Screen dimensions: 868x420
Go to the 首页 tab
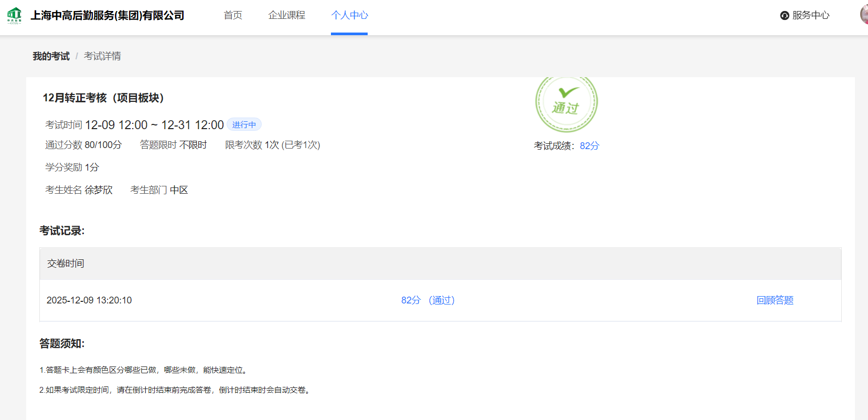point(233,15)
